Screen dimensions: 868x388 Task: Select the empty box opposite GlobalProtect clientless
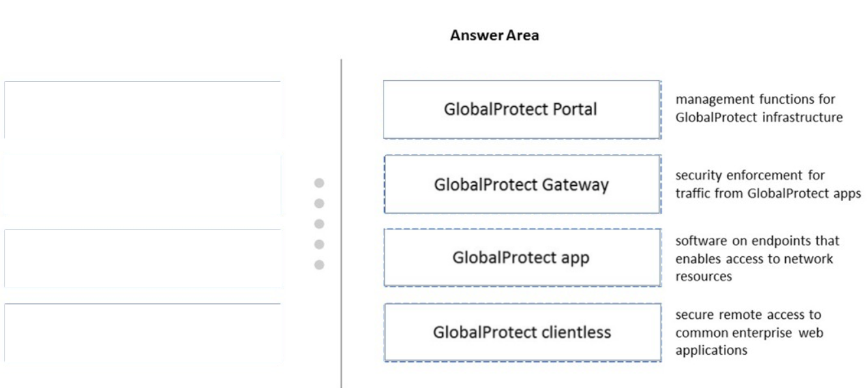point(143,333)
